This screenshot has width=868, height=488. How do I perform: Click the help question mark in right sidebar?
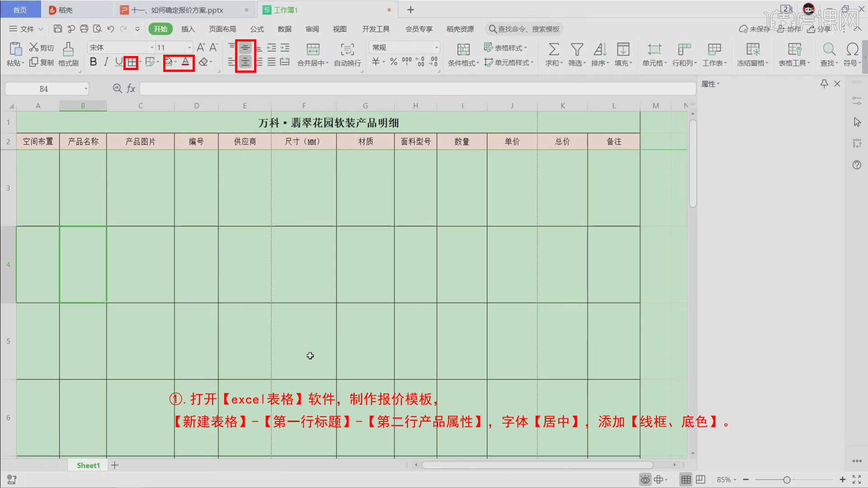(x=857, y=165)
